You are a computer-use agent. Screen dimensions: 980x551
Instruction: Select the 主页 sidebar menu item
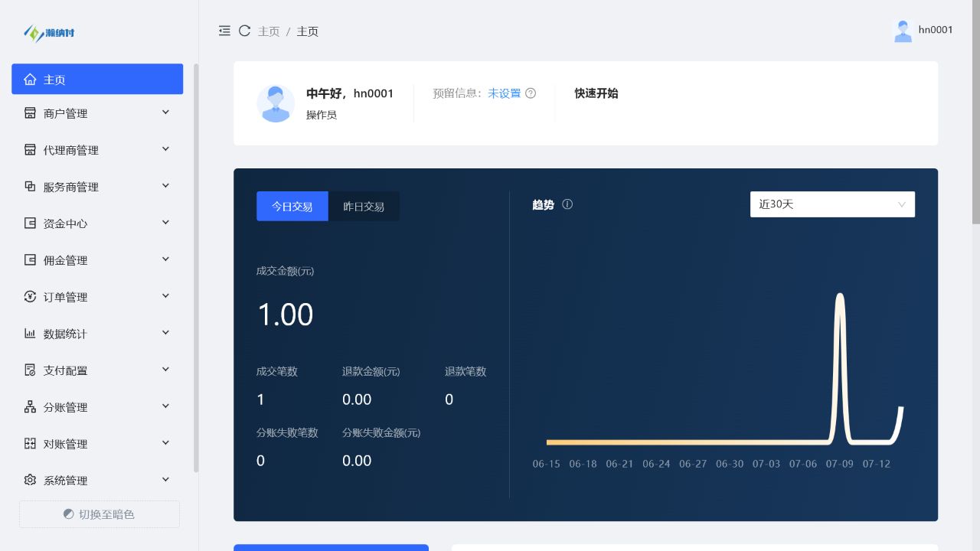(x=97, y=79)
